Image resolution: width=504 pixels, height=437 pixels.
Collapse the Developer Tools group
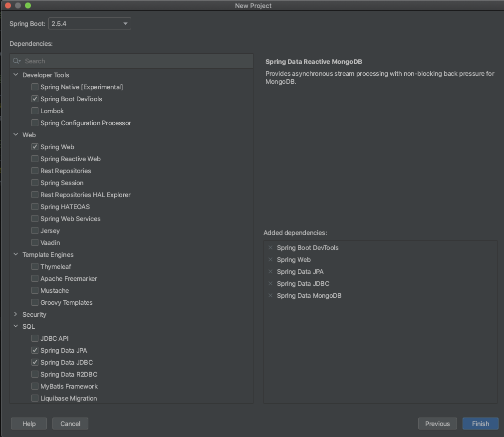16,74
